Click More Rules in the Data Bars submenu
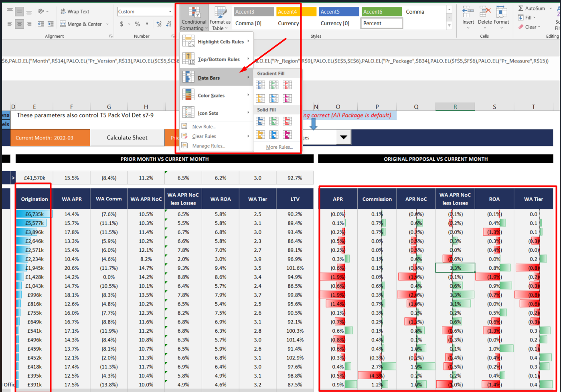The width and height of the screenshot is (561, 392). tap(279, 147)
